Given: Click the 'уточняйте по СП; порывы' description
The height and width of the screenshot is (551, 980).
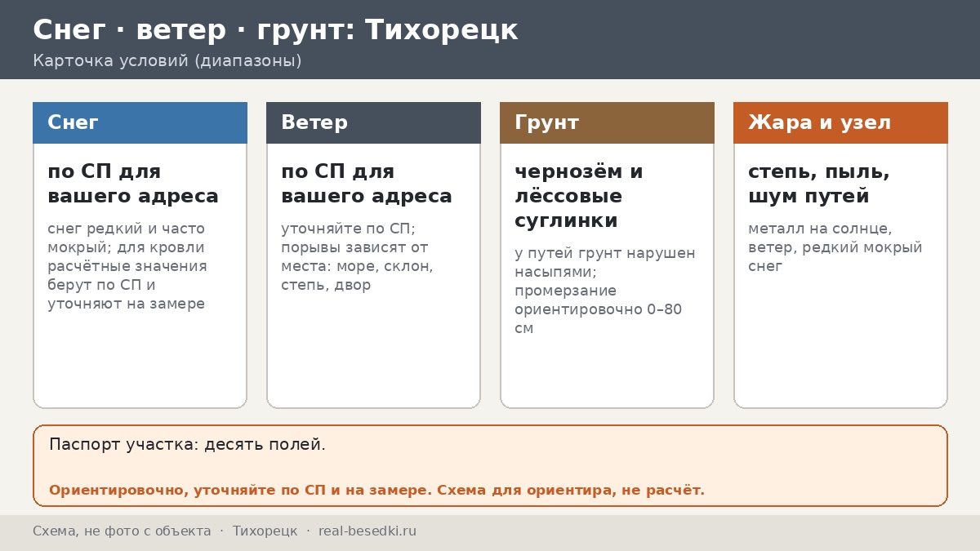Looking at the screenshot, I should pyautogui.click(x=357, y=256).
